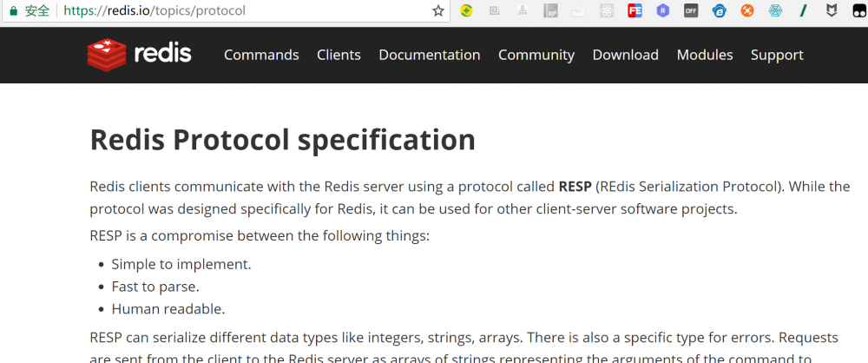Image resolution: width=868 pixels, height=363 pixels.
Task: Open the red FE extension icon
Action: 635,11
